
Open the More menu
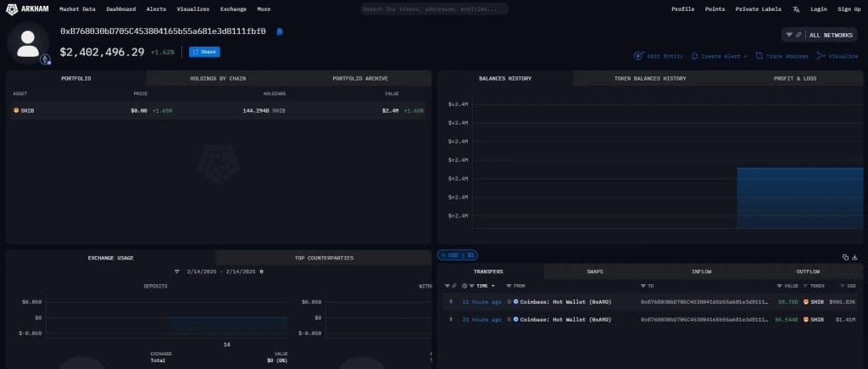pos(264,9)
